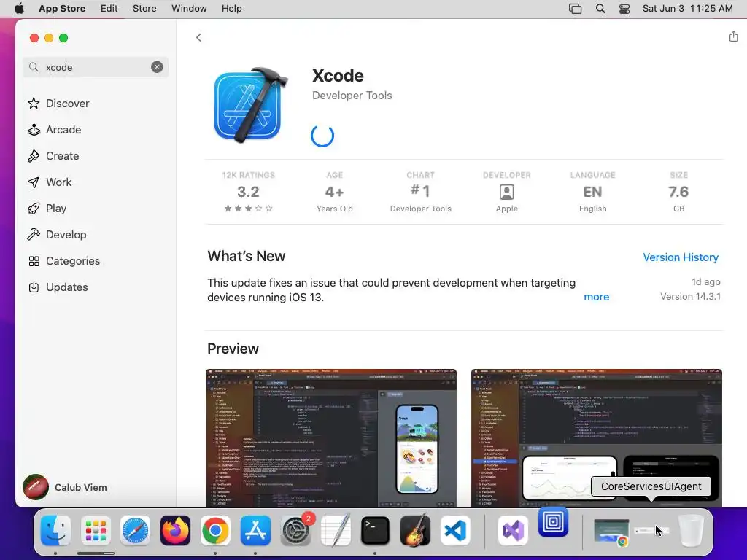The image size is (747, 560).
Task: Click the Work paper plane icon
Action: pos(34,182)
